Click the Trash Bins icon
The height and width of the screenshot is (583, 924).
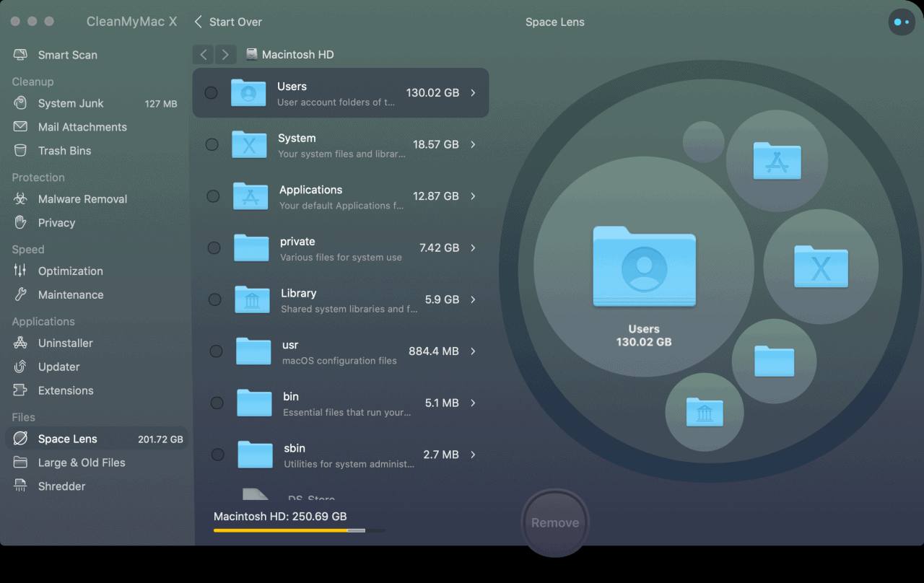point(20,151)
